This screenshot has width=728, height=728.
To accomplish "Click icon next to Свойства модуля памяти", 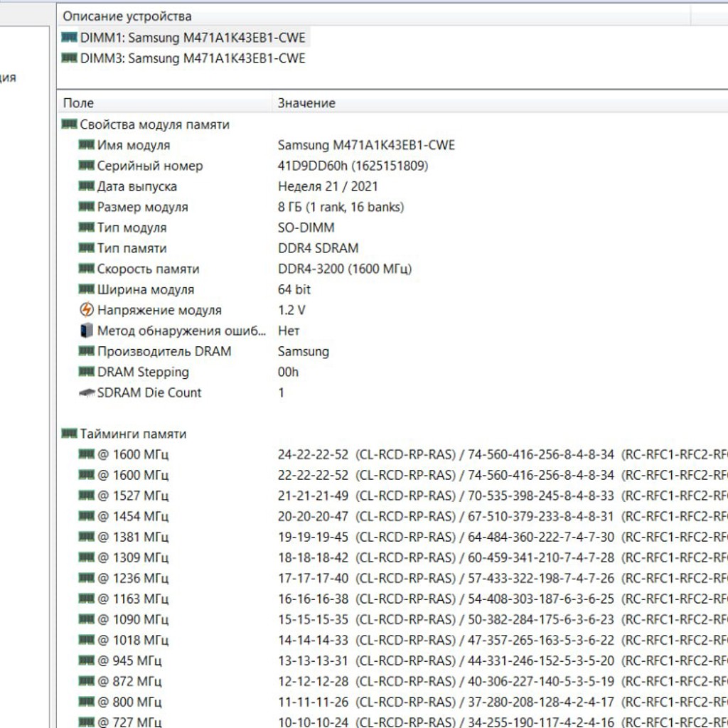I will (69, 124).
